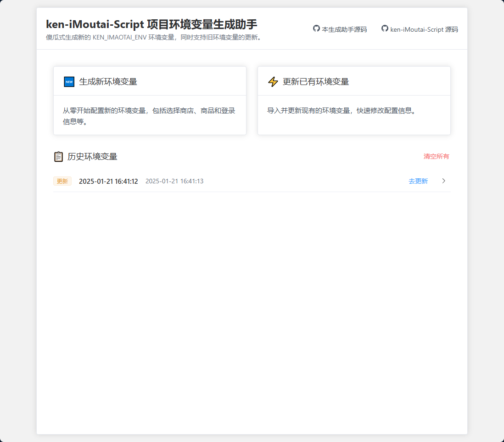Click the 去更新 link
The image size is (504, 442).
pos(418,181)
